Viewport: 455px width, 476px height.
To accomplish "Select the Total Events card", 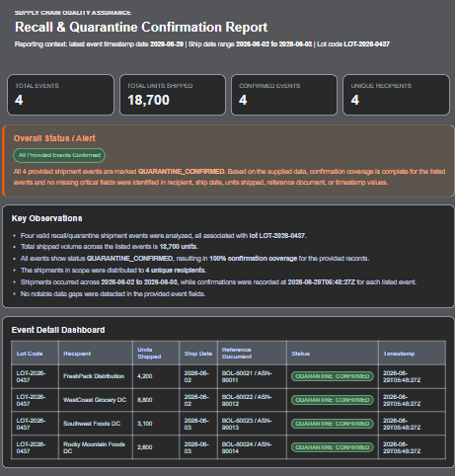I will (60, 95).
